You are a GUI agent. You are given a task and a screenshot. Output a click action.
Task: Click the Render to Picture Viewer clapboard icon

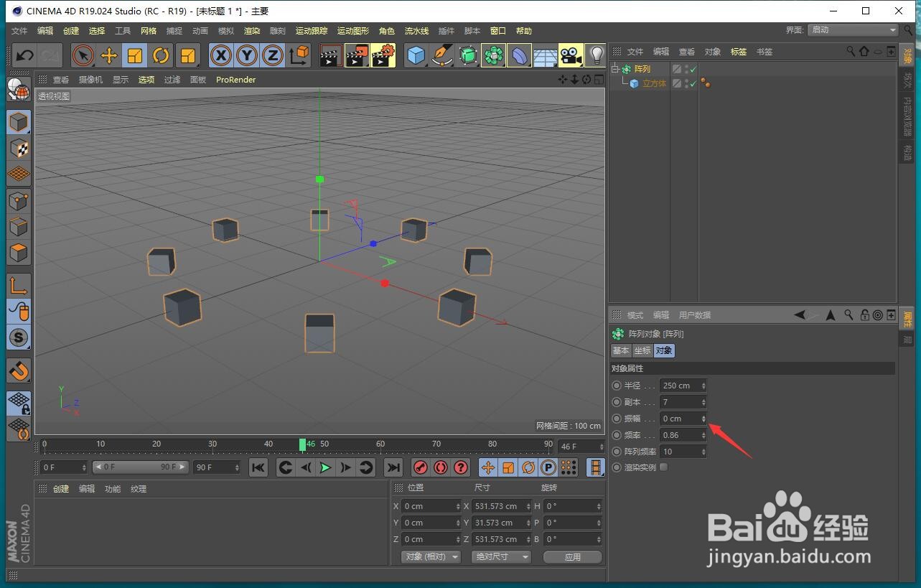356,55
